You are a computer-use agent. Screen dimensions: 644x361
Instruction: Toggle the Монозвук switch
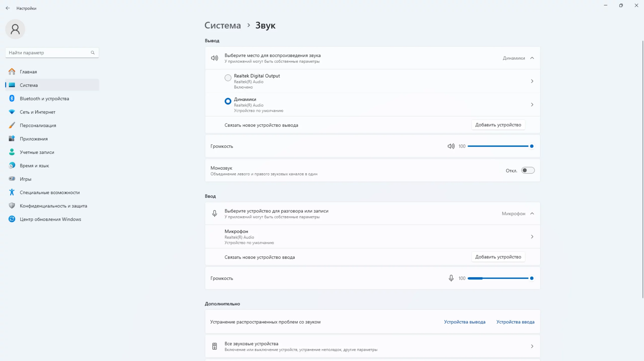[x=528, y=170]
